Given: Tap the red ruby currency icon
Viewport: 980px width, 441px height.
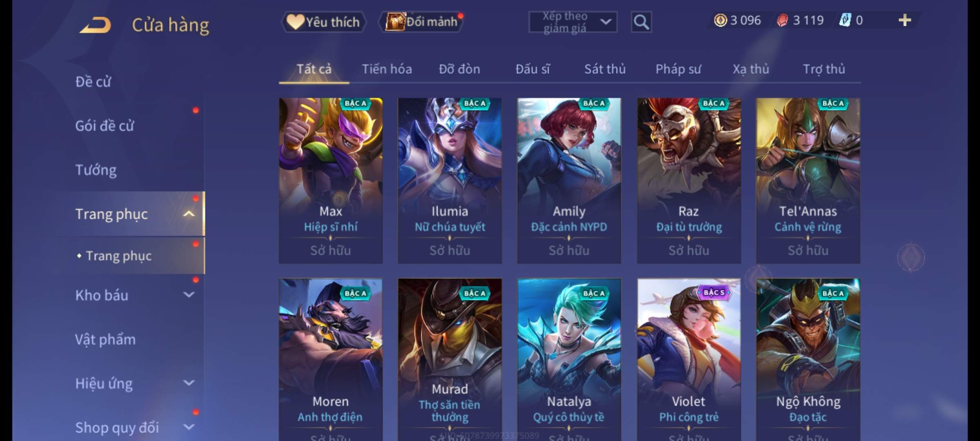Looking at the screenshot, I should coord(782,20).
